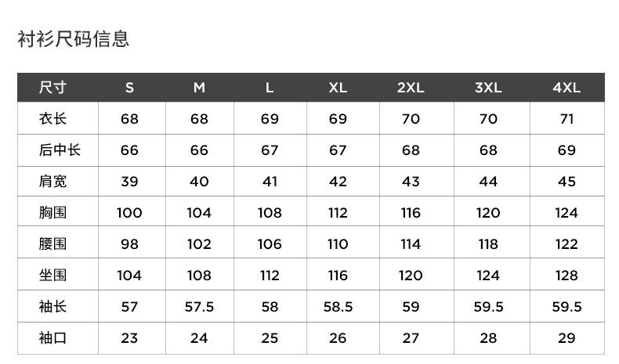Screen dimensions: 619x364
Task: Click 肩宽 value 41 for size L
Action: pyautogui.click(x=270, y=182)
